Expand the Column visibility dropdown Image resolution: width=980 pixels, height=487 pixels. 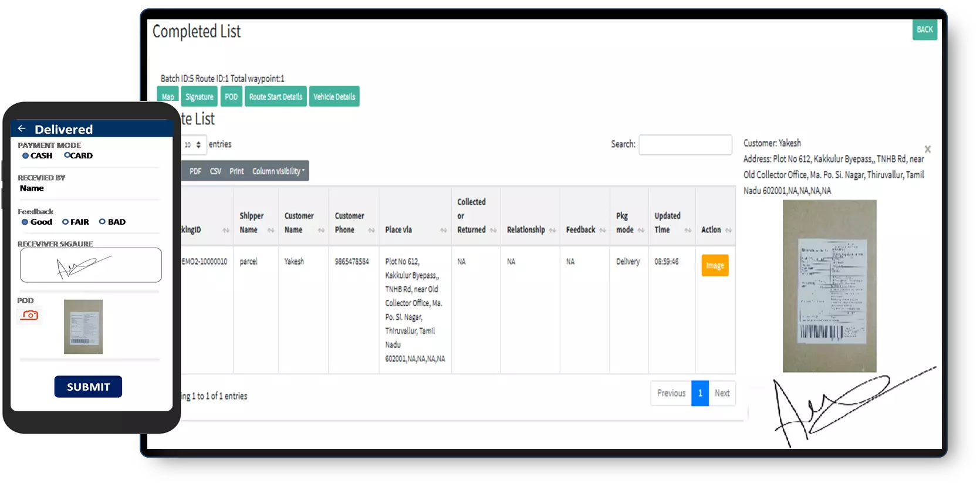click(278, 171)
